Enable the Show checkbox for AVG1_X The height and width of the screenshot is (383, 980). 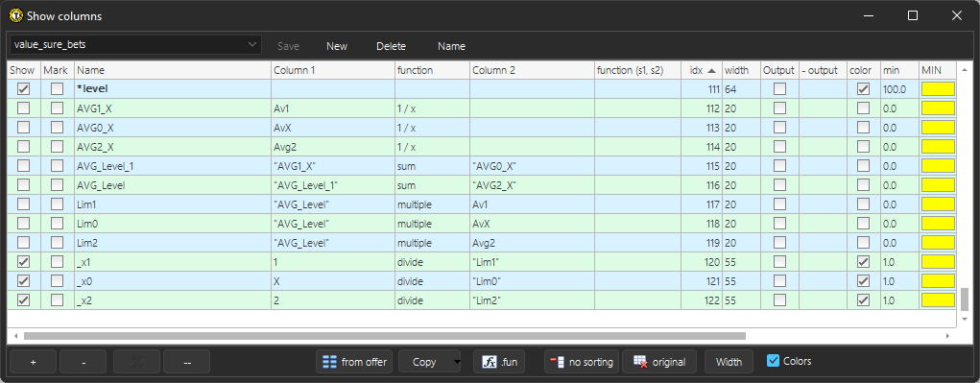[x=24, y=108]
